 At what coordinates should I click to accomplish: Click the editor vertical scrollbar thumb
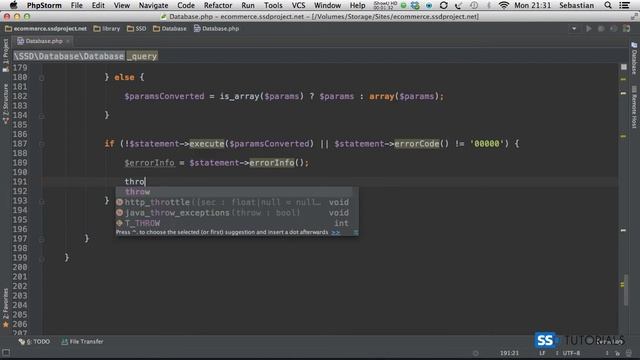click(x=626, y=290)
